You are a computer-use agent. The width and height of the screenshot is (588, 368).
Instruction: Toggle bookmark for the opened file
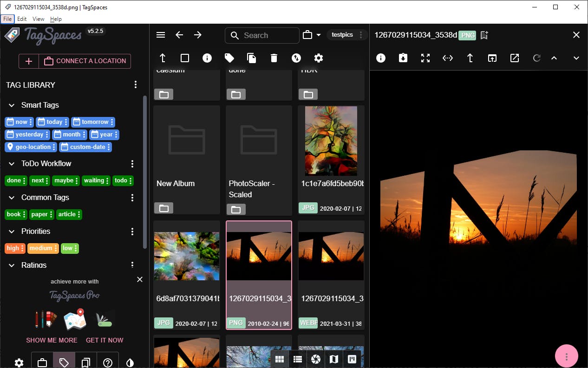[x=484, y=35]
